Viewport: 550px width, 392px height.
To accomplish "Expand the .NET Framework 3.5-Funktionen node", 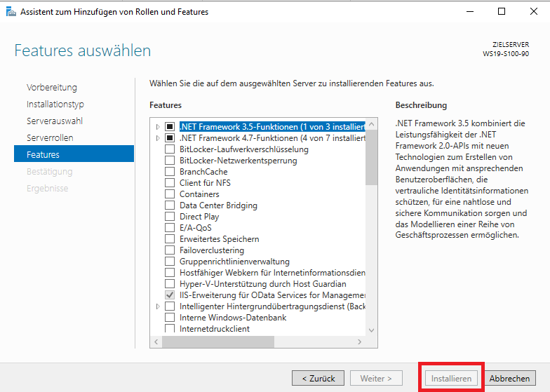I will [158, 127].
